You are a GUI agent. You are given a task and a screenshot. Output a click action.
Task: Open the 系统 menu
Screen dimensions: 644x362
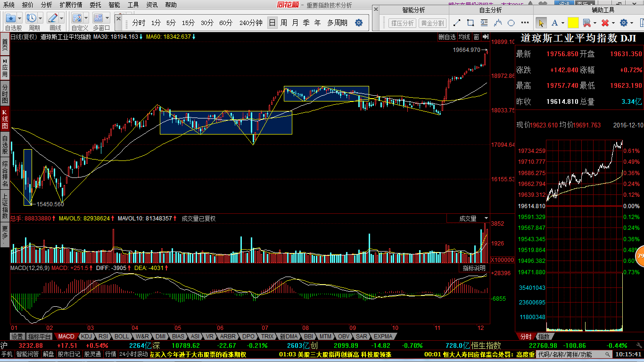(9, 5)
